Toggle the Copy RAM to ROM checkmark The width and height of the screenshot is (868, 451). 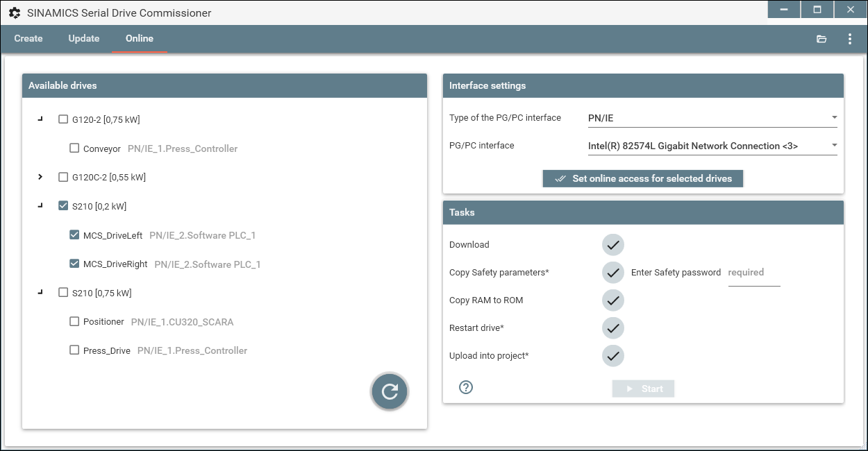click(613, 300)
